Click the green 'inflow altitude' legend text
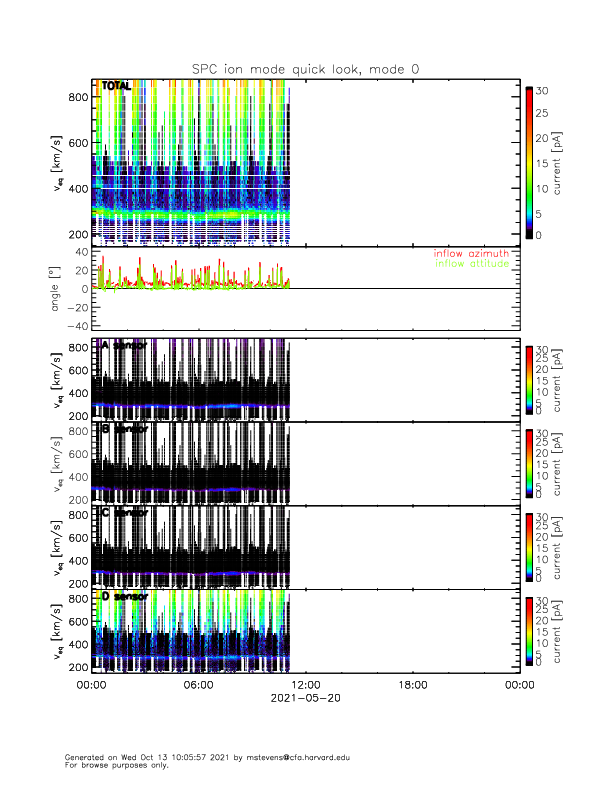This screenshot has height=792, width=612. (x=471, y=264)
